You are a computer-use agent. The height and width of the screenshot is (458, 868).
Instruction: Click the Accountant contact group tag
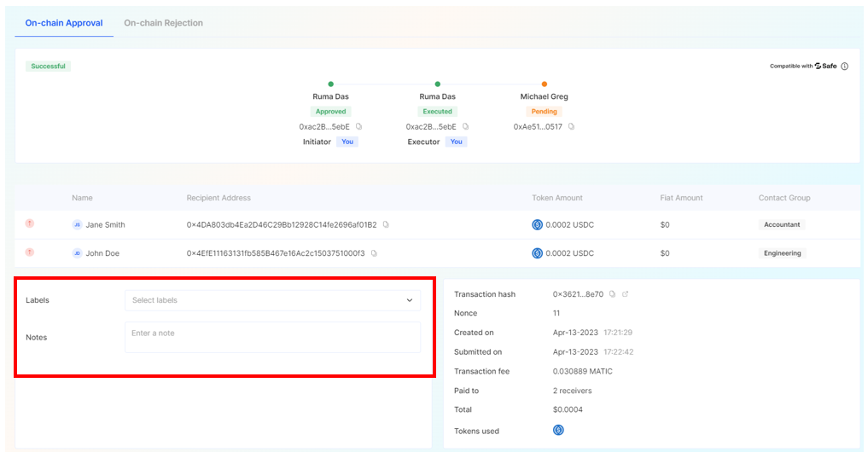click(x=782, y=225)
